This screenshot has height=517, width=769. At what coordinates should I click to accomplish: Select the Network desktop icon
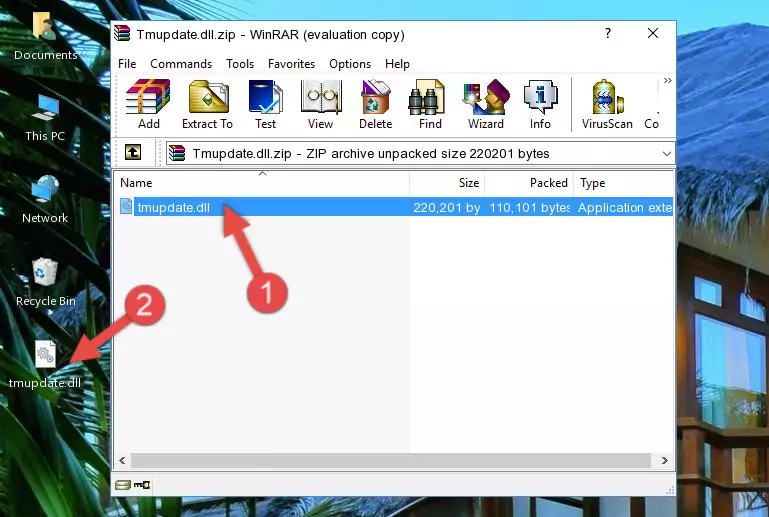[45, 200]
